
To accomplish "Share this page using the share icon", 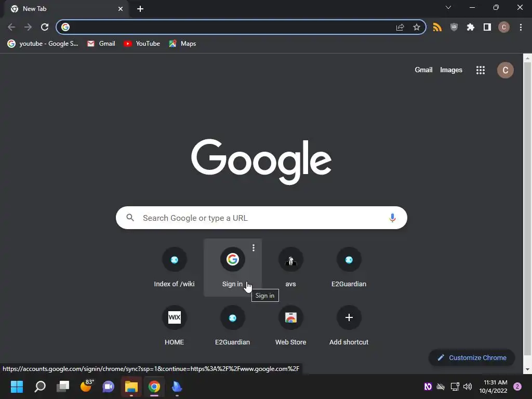I will [x=400, y=27].
